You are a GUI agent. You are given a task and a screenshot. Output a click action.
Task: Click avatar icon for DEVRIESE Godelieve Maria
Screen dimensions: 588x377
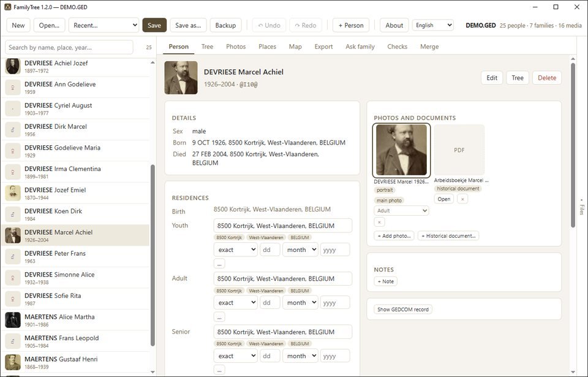tap(13, 151)
